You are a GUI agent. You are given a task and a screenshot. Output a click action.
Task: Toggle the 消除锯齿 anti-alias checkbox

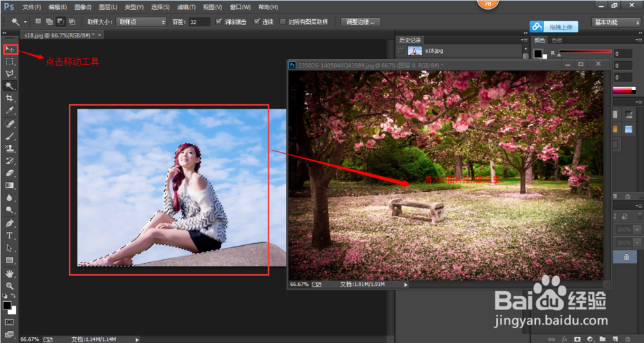click(x=218, y=21)
